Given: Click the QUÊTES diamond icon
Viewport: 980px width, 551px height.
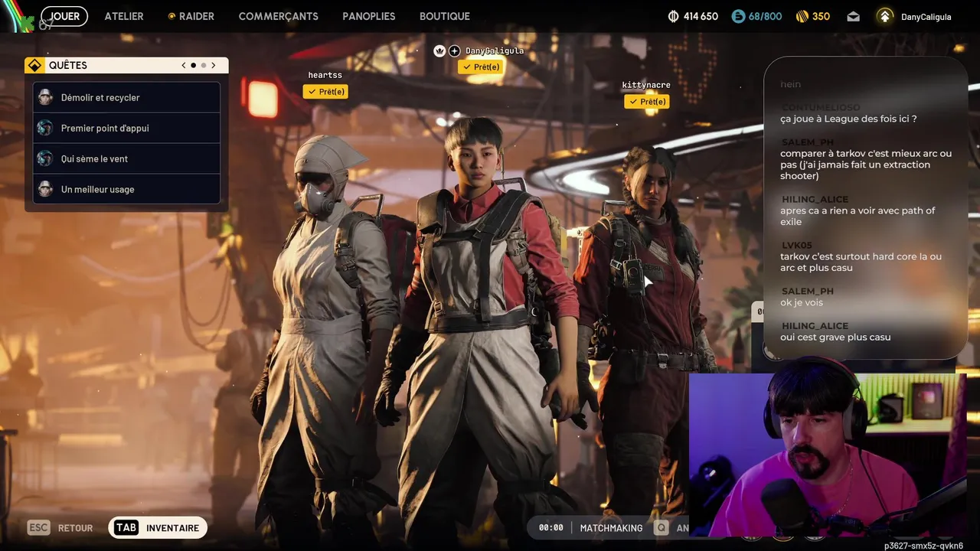Looking at the screenshot, I should 34,66.
